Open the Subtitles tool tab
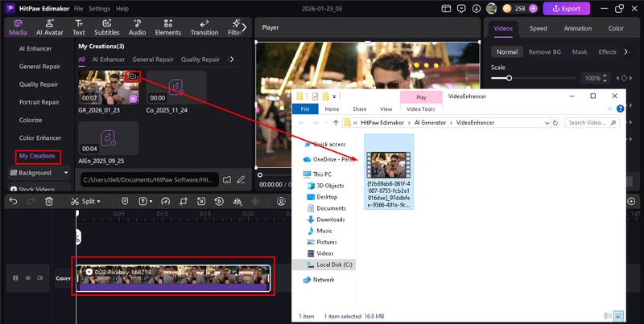 [x=107, y=27]
